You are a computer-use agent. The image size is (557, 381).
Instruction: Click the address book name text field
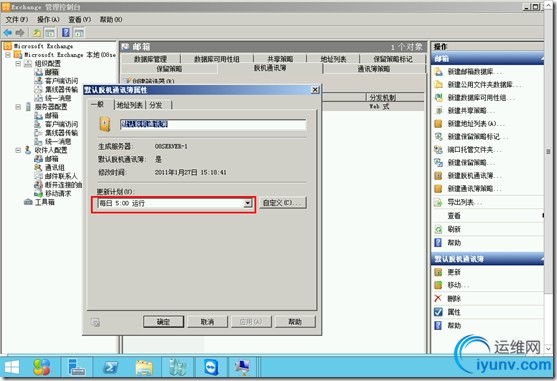[x=213, y=124]
